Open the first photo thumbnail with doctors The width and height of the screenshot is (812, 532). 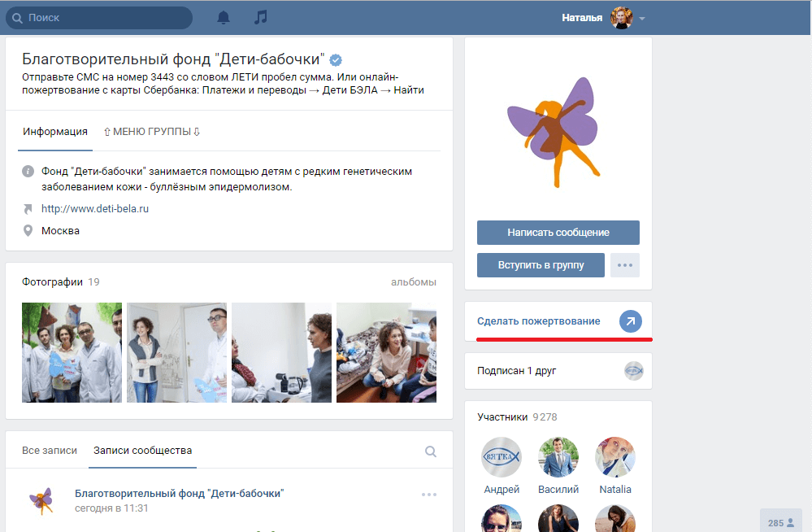[x=72, y=352]
